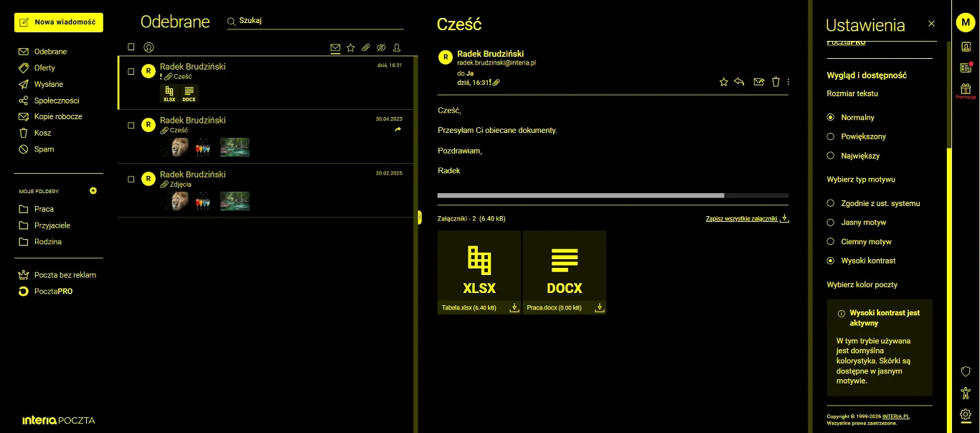
Task: Filter inbox by messages with attachments
Action: tap(366, 47)
